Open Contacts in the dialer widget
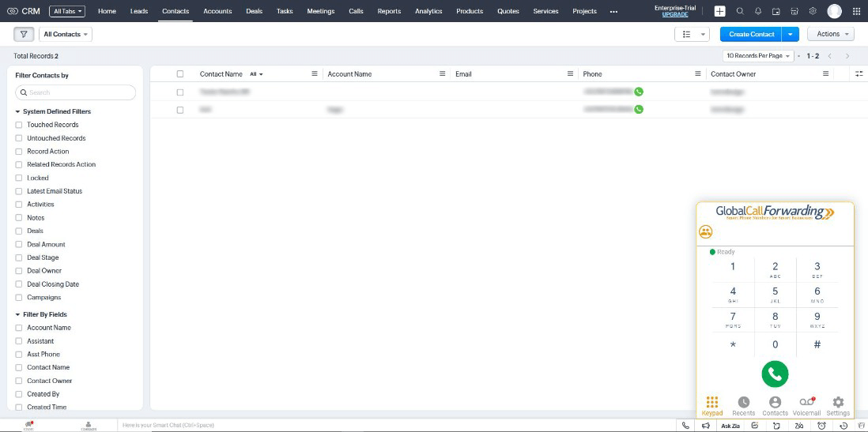868x432 pixels. pos(775,407)
